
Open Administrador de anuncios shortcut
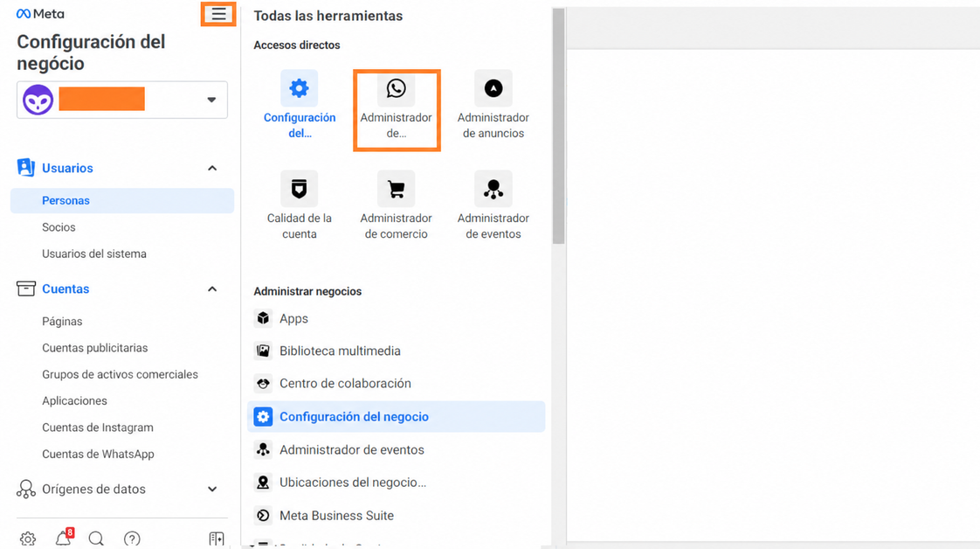(x=493, y=88)
